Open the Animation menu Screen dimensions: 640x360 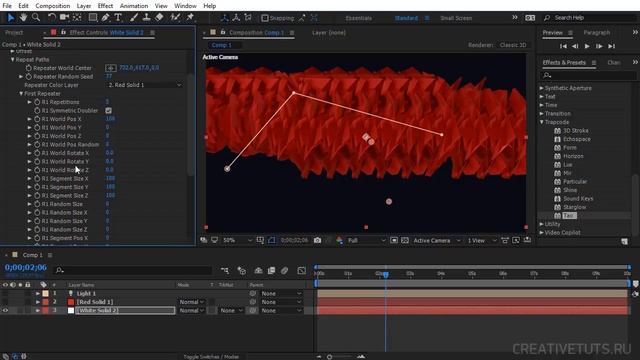tap(133, 6)
